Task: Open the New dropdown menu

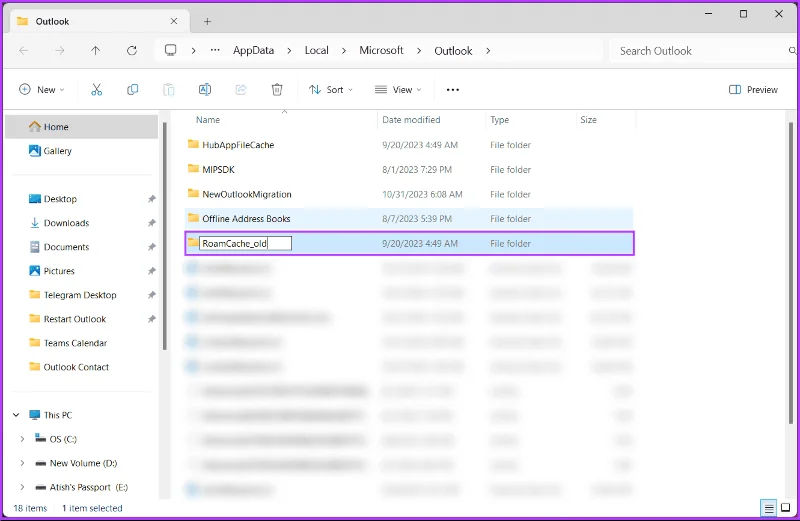Action: [x=42, y=90]
